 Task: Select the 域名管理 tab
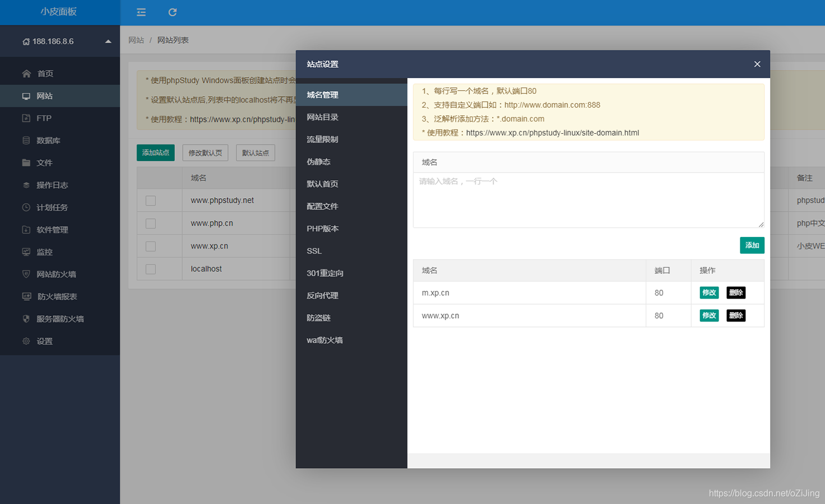tap(351, 95)
